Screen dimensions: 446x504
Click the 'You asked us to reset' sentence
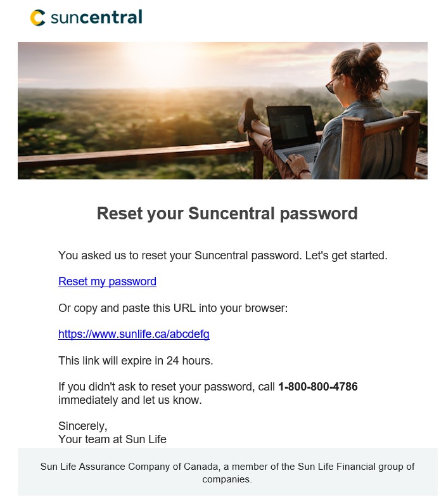pos(222,255)
